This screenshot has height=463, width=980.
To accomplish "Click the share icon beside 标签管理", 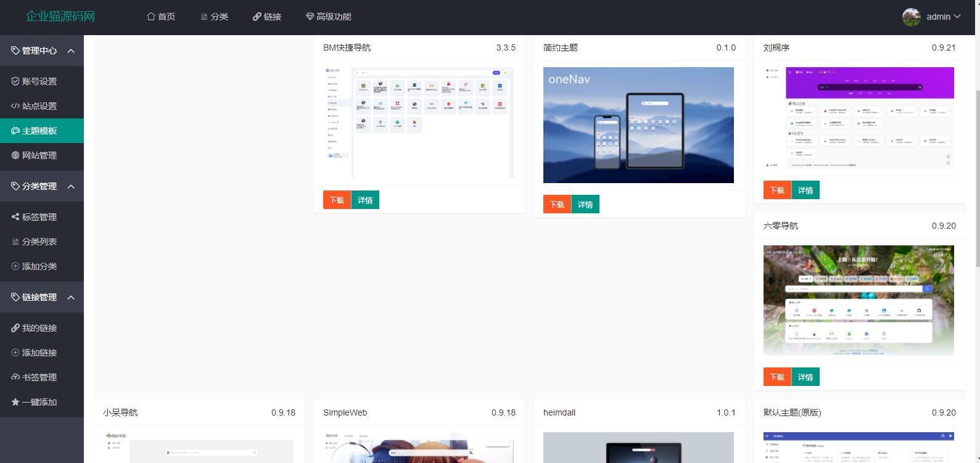I will point(15,217).
